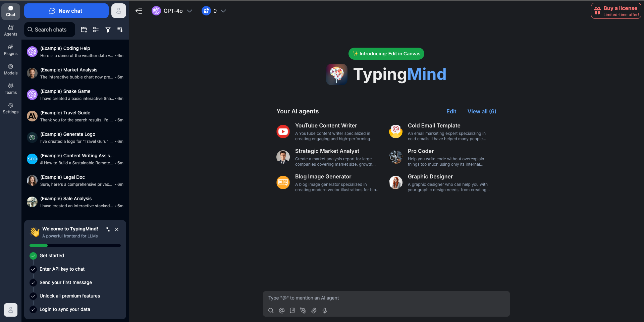This screenshot has width=644, height=322.
Task: Open (Example) Coding Help chat
Action: point(75,52)
